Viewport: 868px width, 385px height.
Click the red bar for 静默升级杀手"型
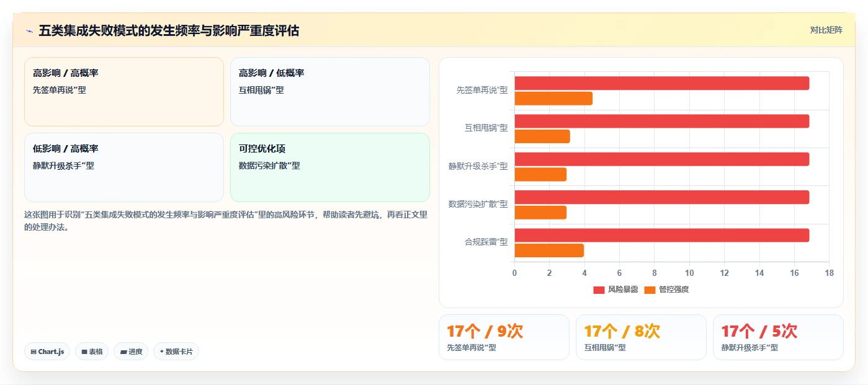tap(661, 159)
